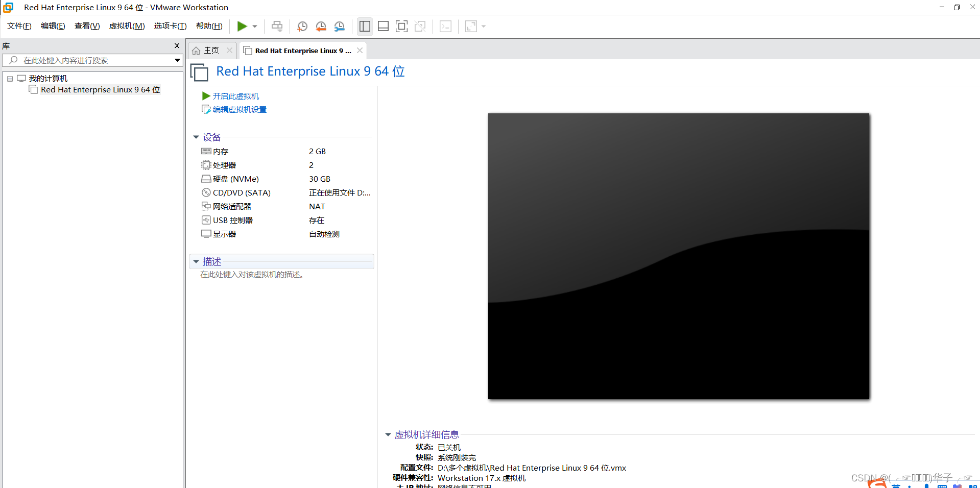The image size is (980, 488).
Task: Open the 文件(F) menu
Action: (x=19, y=26)
